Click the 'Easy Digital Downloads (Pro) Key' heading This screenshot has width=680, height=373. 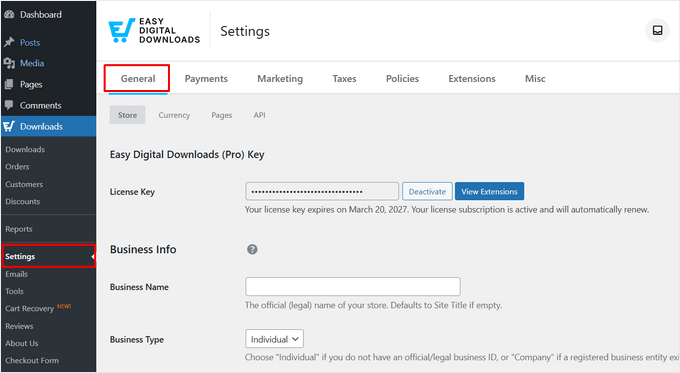tap(187, 155)
